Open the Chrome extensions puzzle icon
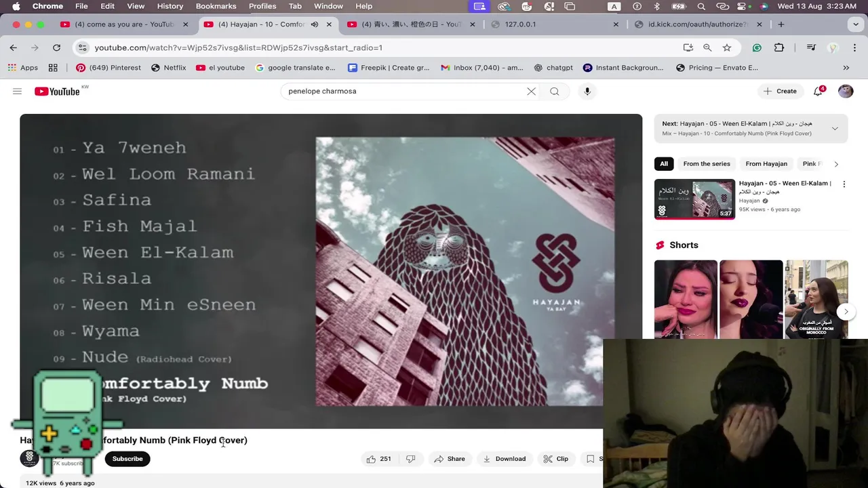This screenshot has width=868, height=488. click(x=779, y=47)
